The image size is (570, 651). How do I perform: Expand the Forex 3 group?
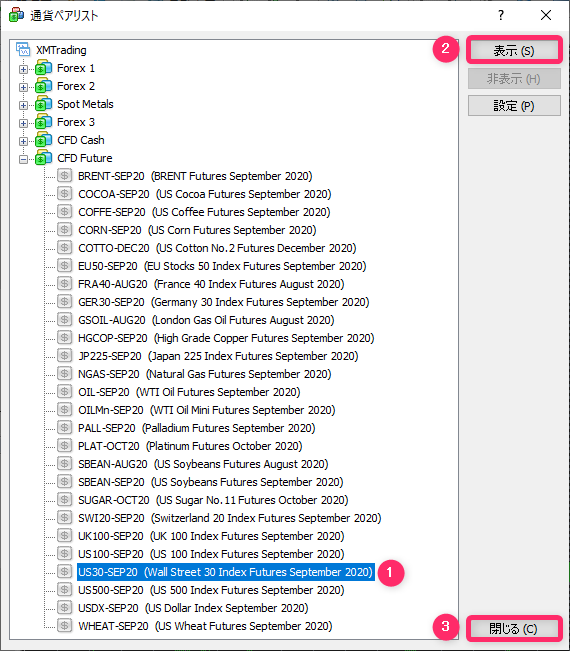coord(23,123)
